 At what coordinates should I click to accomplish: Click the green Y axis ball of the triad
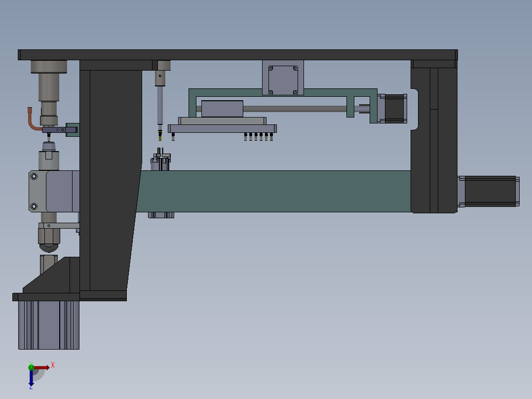(31, 367)
